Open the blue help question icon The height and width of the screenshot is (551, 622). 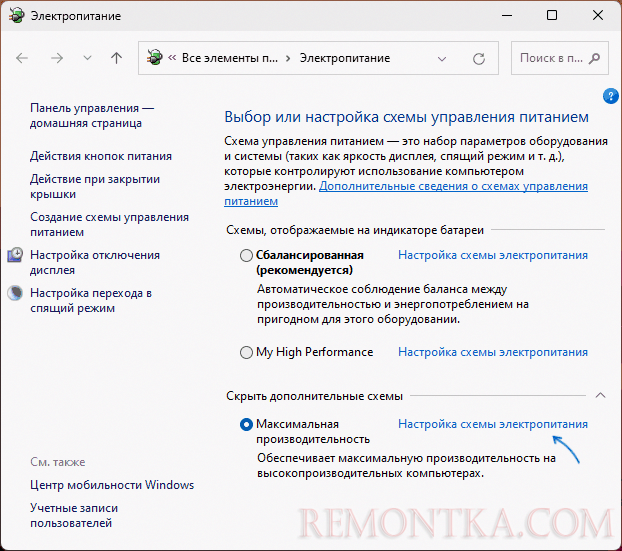[x=610, y=96]
